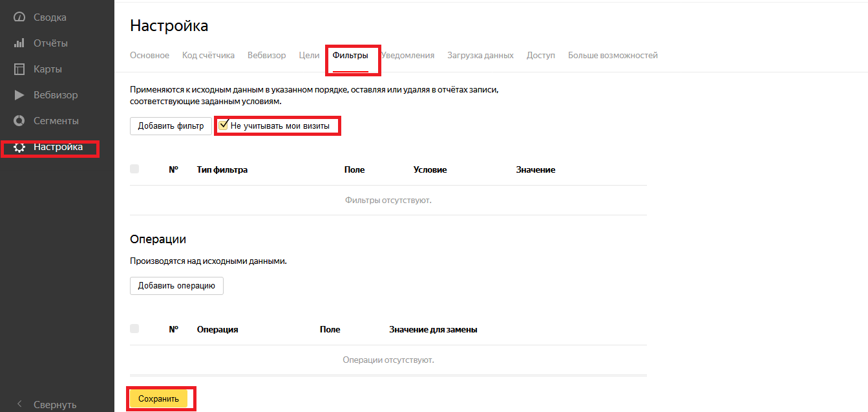Open the Доступ tab
Viewport: 868px width, 412px height.
point(541,56)
